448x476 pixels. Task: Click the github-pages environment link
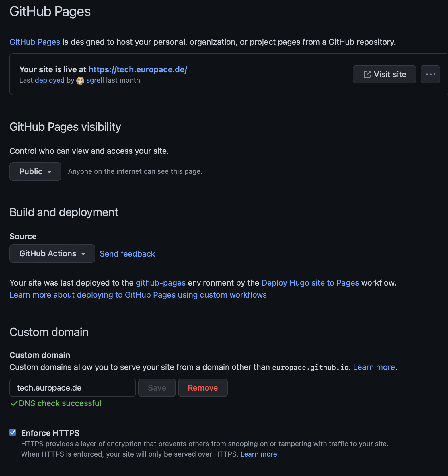160,283
